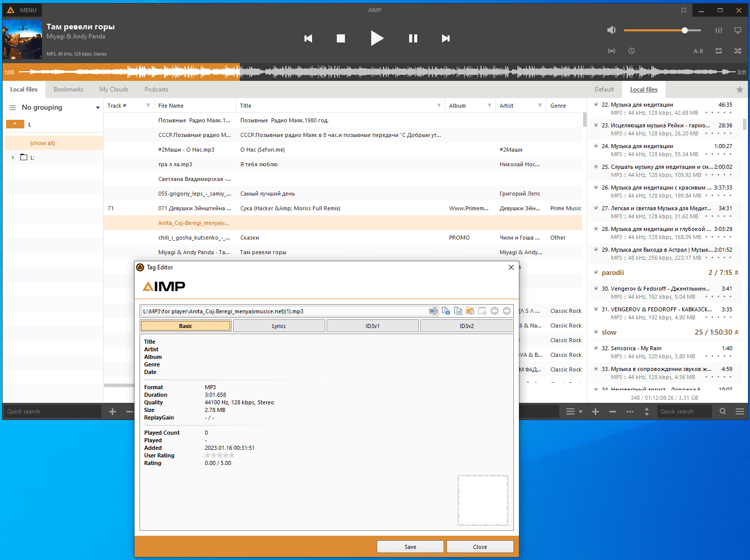Open the sleep timer clock icon
The image size is (750, 560).
click(x=632, y=51)
